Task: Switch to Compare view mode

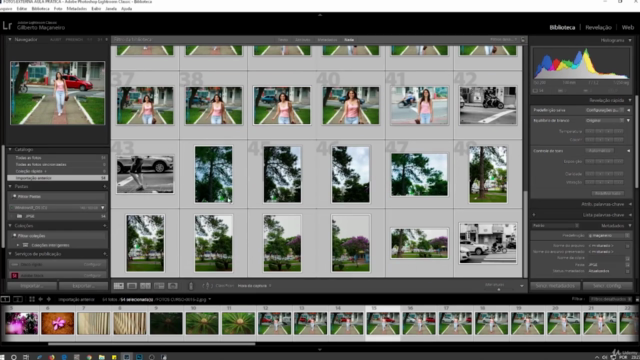Action: point(145,286)
